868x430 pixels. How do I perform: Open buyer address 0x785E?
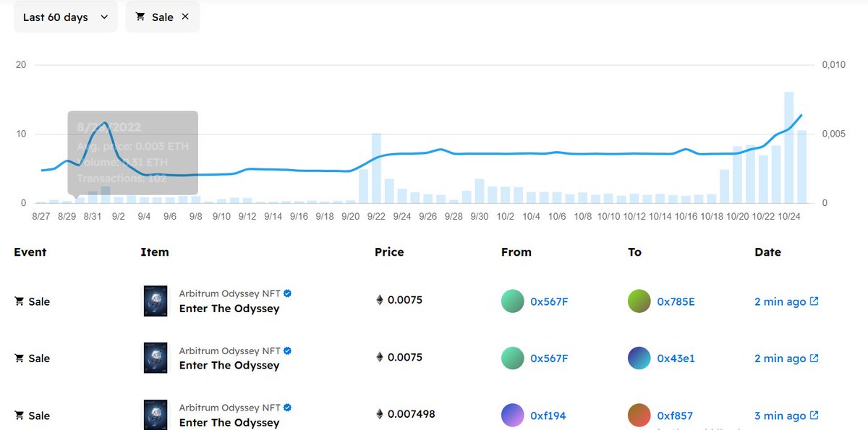coord(676,301)
